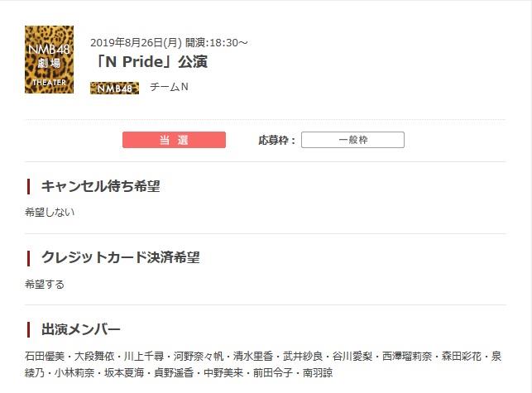Click the small NMB48 leopard-print badge

(115, 88)
